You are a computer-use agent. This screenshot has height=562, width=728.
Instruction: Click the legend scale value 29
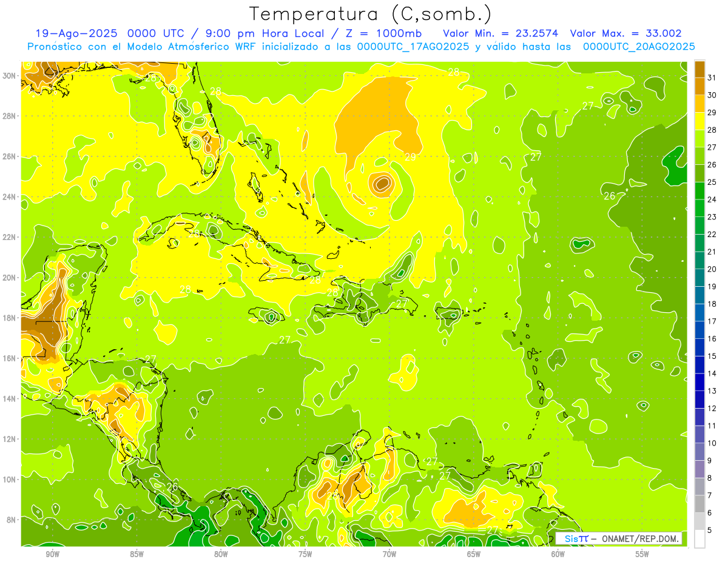click(712, 113)
